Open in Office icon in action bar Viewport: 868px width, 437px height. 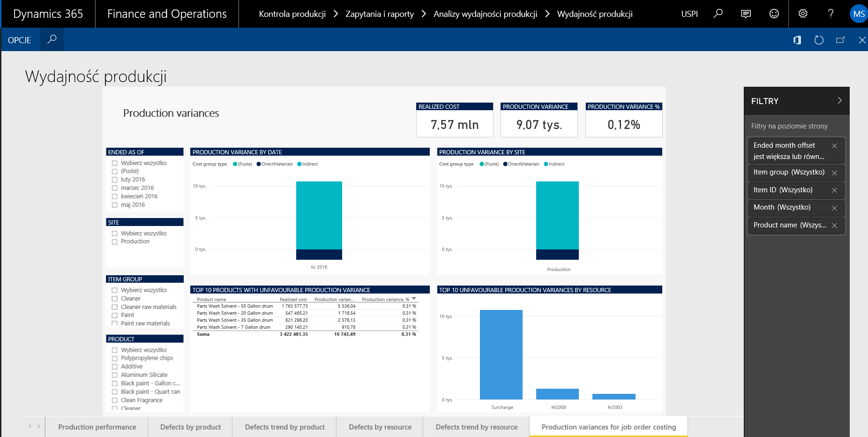point(797,40)
